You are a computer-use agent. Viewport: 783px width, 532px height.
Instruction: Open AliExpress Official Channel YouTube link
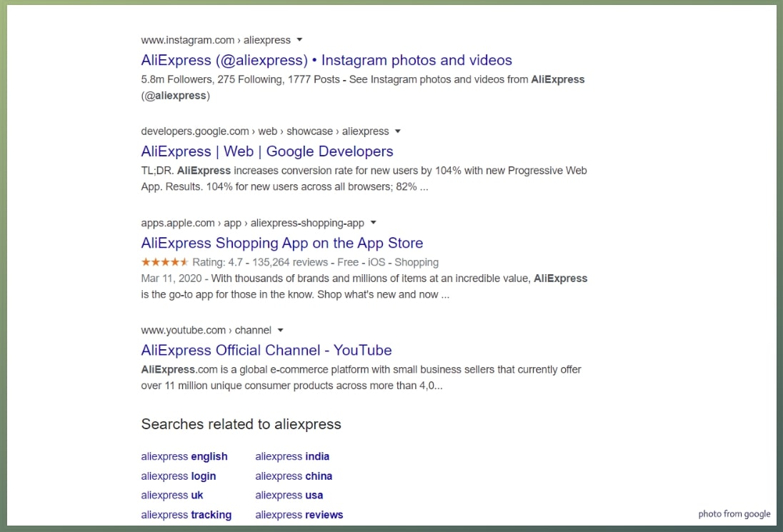[x=266, y=351]
